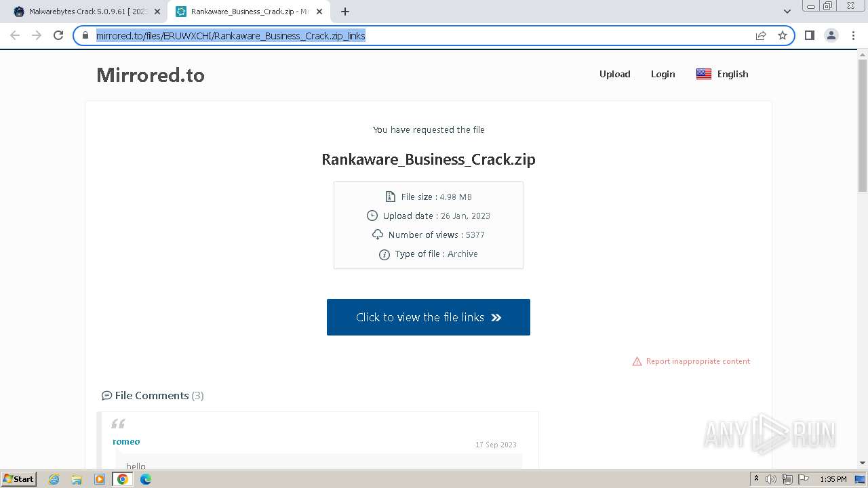Click the upload date clock icon

(x=372, y=216)
